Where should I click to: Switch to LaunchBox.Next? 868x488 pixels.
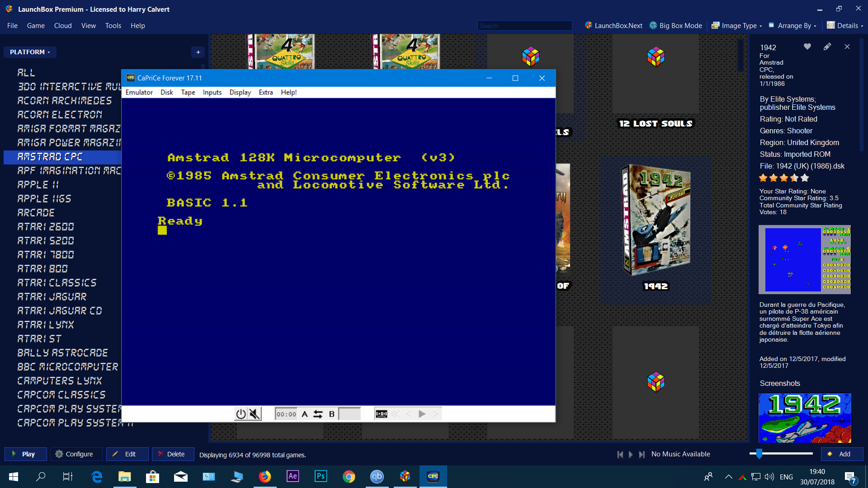(613, 26)
